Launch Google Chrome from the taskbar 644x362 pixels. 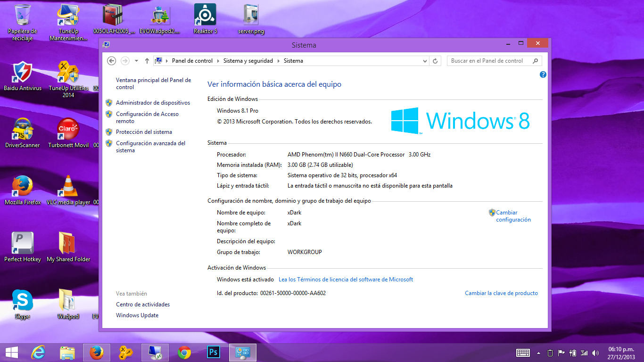(184, 353)
